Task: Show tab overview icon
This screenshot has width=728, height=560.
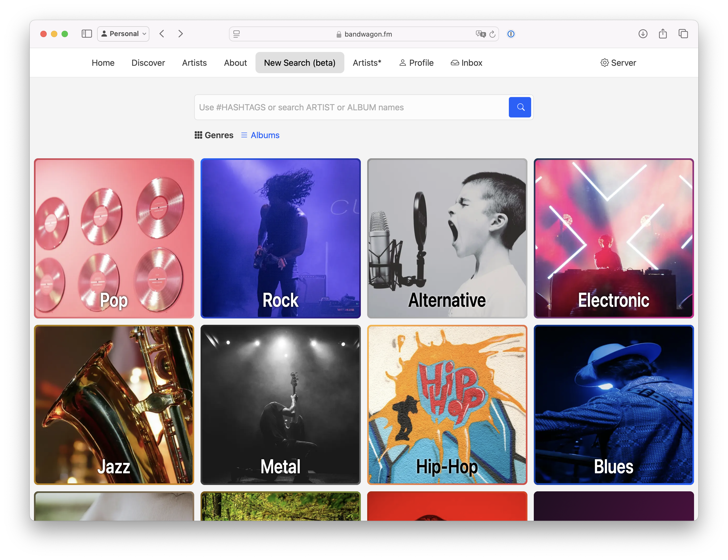Action: (x=683, y=34)
